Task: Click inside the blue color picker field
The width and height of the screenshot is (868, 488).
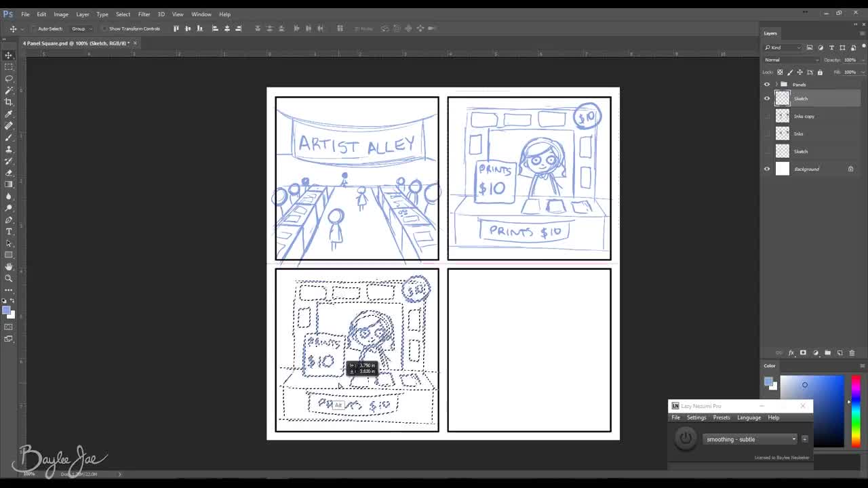Action: coord(812,411)
